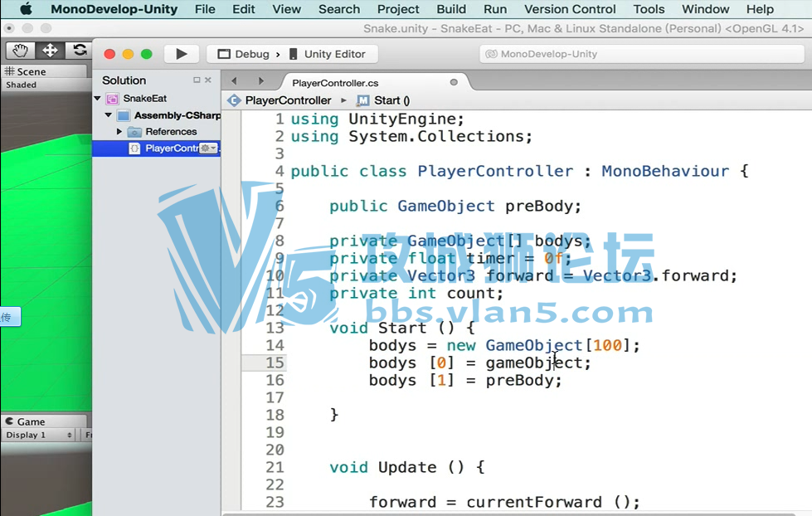
Task: Click 'preBody' on line 16
Action: [x=519, y=380]
